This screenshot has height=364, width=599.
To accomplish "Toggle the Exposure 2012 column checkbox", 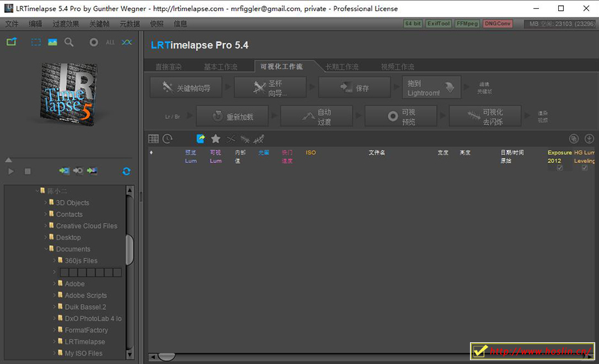I will pos(559,168).
